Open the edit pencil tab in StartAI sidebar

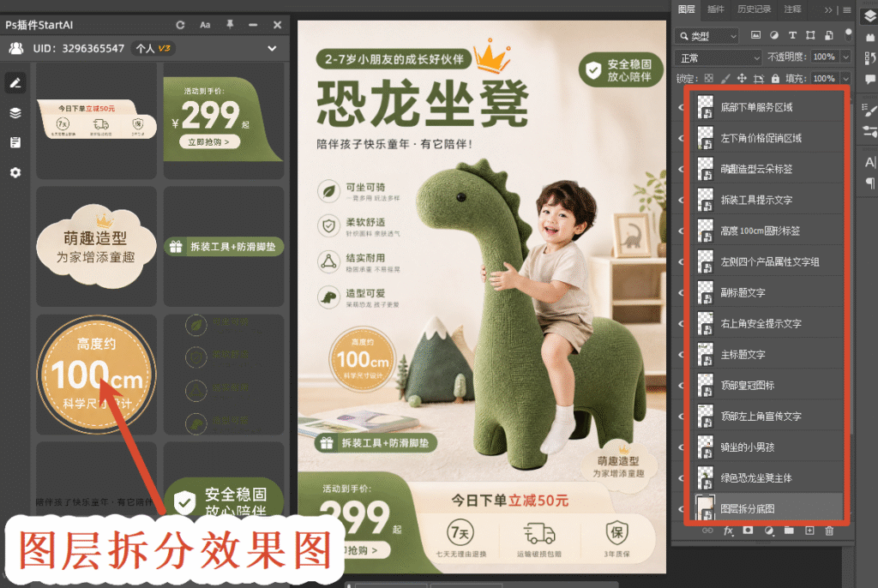15,83
